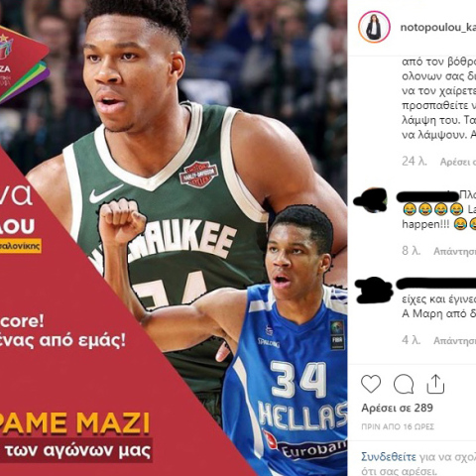Click the basketball player post image
The width and height of the screenshot is (476, 476).
click(x=174, y=238)
